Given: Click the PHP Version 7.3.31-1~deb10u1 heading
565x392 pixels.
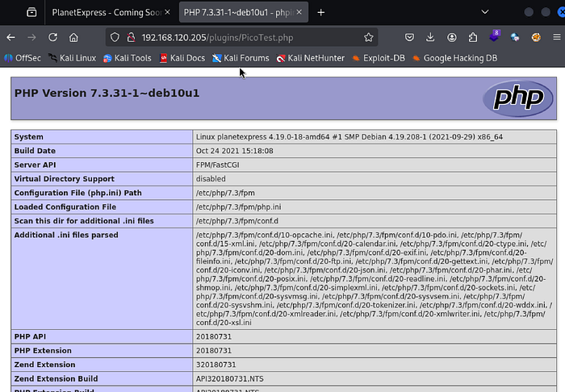Looking at the screenshot, I should [x=107, y=94].
